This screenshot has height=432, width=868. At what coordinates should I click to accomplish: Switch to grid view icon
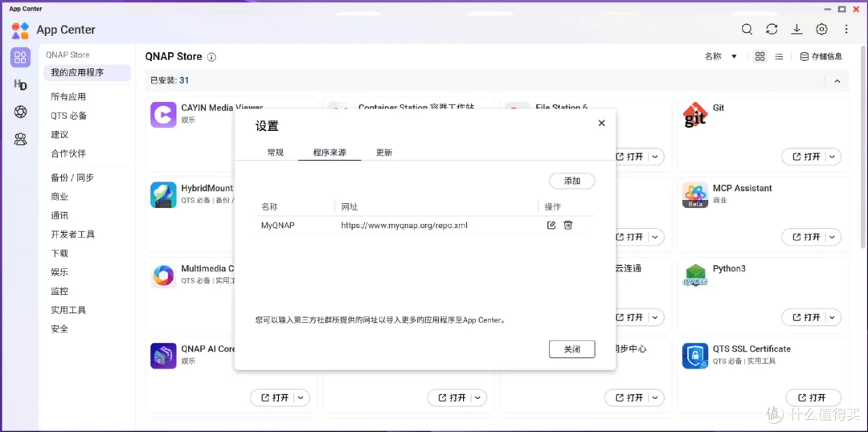click(x=760, y=56)
